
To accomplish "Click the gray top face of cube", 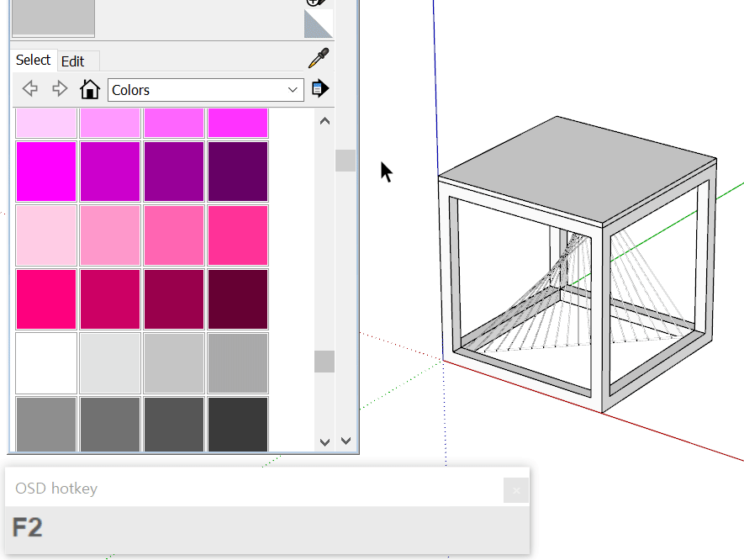I will click(578, 168).
